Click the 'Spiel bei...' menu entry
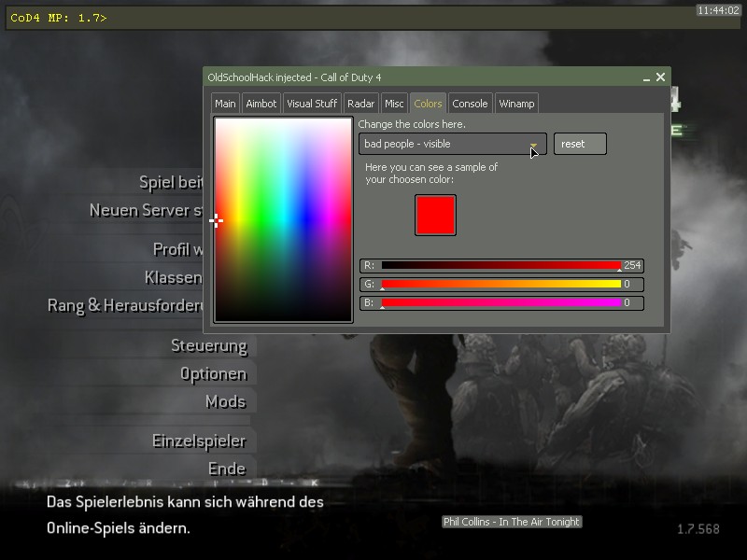 (171, 182)
